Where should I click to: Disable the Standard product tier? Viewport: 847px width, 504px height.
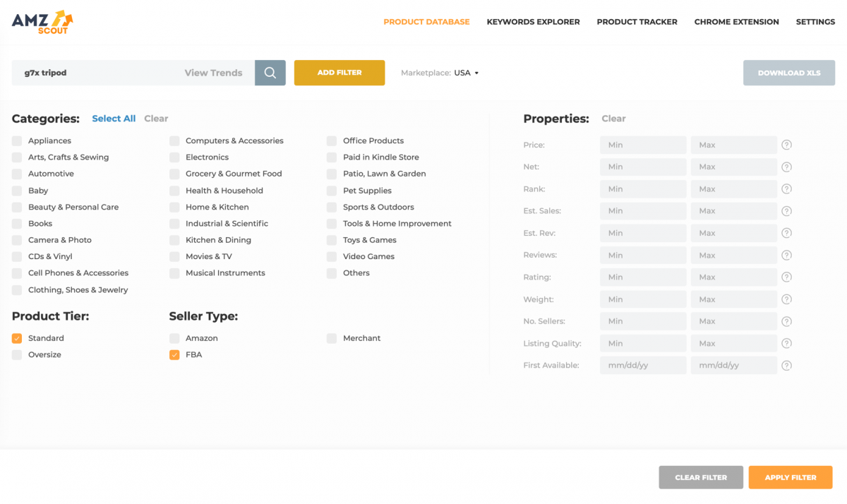click(16, 338)
